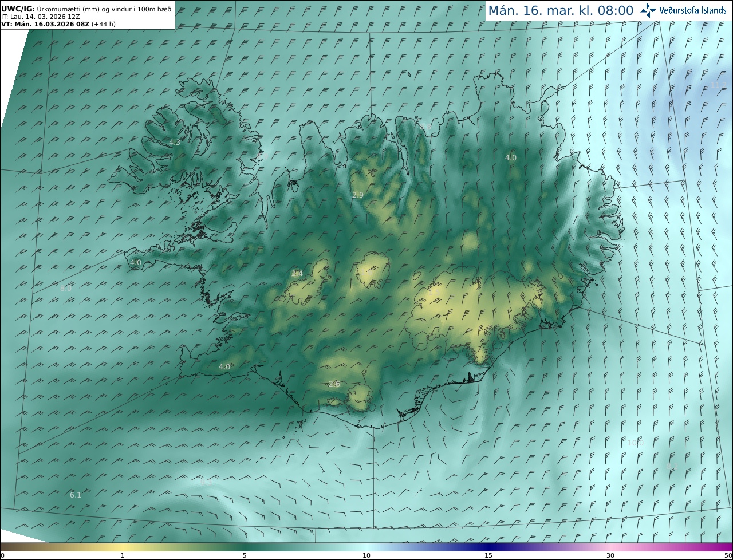Click the colorbar tick label '50'

click(x=728, y=555)
